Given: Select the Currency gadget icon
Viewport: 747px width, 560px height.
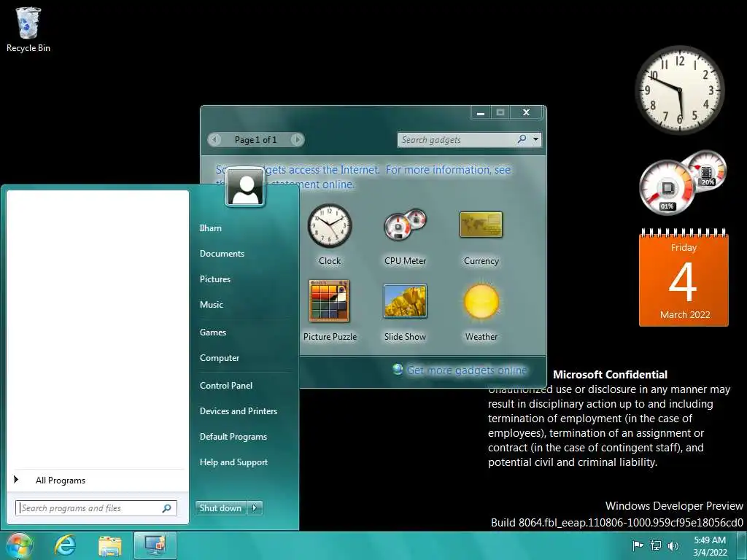Looking at the screenshot, I should click(481, 225).
